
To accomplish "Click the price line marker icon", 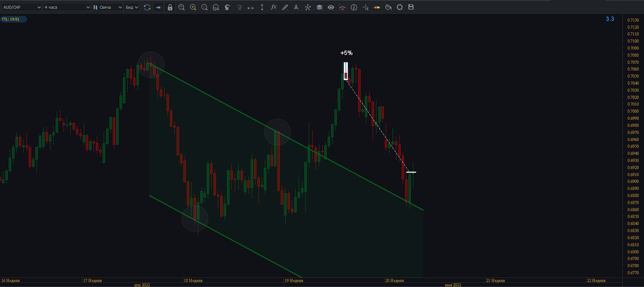I will point(342,7).
